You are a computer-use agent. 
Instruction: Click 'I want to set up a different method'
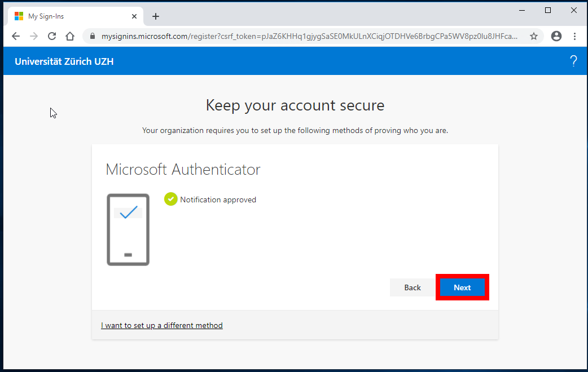coord(162,325)
